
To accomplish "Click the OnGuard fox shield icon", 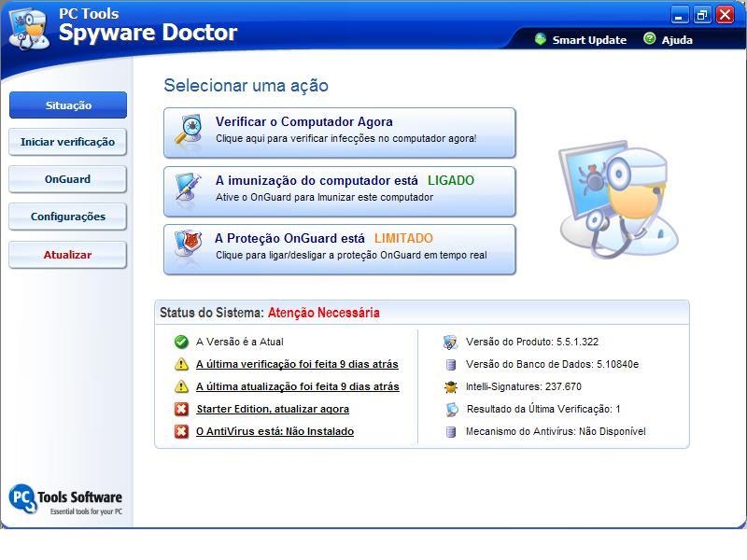I will (x=188, y=245).
